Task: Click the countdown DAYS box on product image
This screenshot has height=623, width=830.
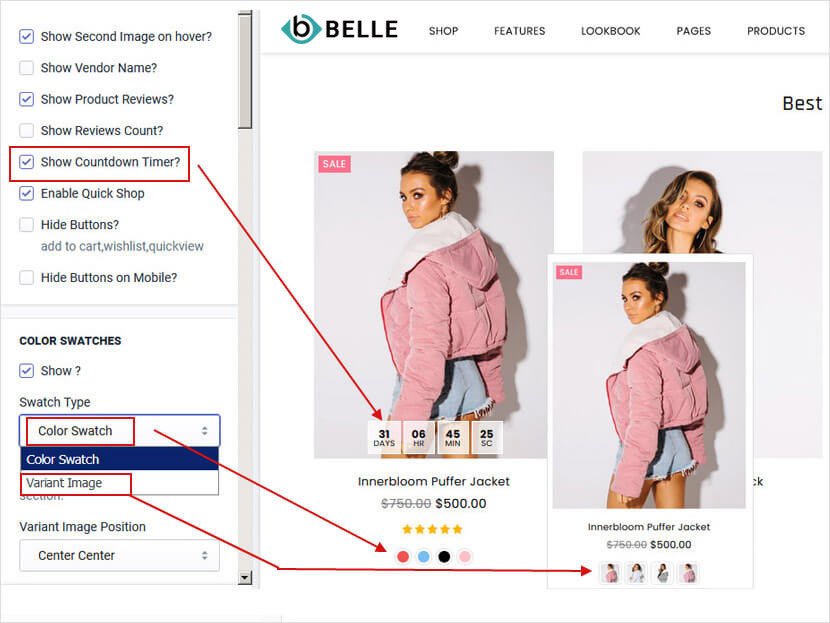Action: (x=384, y=438)
